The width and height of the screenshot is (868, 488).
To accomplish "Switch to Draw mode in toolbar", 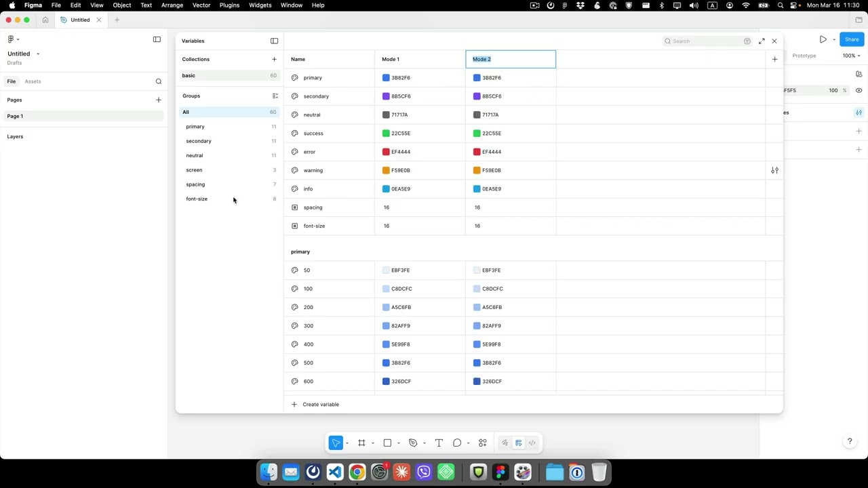I will (505, 443).
